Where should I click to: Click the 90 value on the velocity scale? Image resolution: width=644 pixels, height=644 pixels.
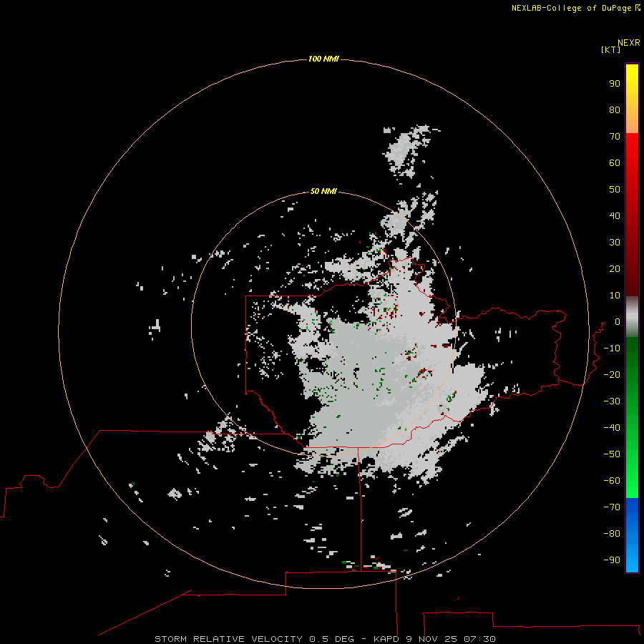(x=615, y=84)
